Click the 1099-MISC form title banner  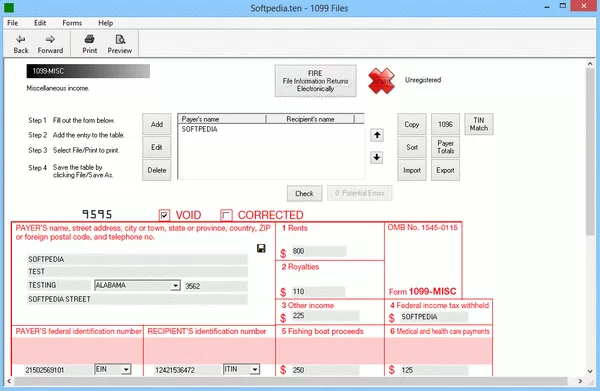tap(88, 71)
